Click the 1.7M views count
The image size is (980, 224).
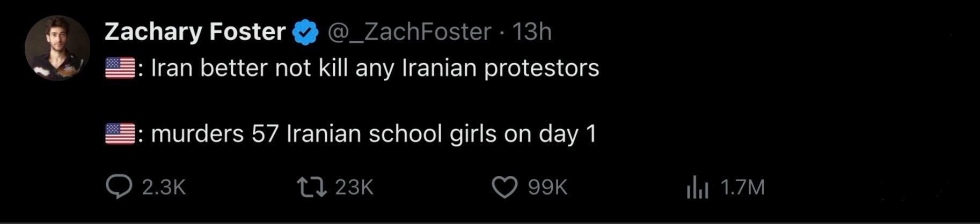point(742,187)
